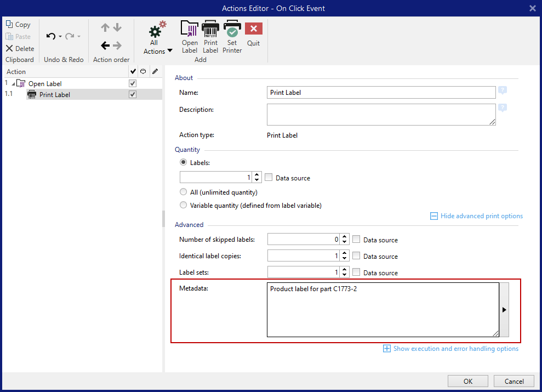
Task: Enable Data source for Identical label copies
Action: tap(356, 256)
